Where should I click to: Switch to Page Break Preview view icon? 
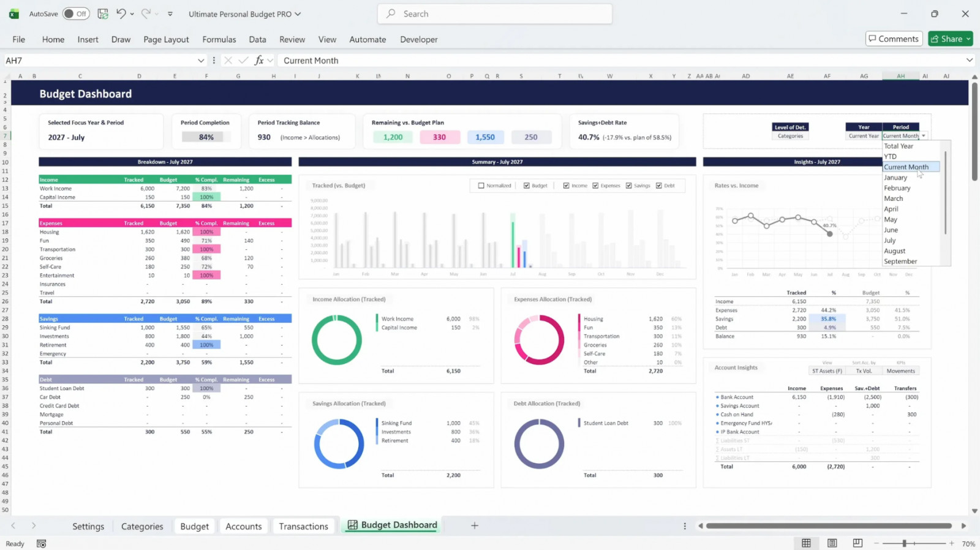(858, 543)
